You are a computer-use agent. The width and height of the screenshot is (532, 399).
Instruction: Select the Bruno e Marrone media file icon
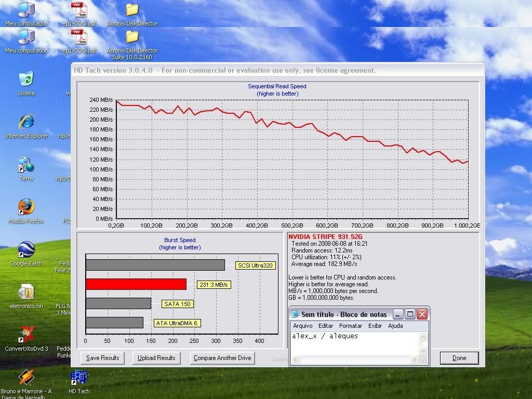(26, 378)
